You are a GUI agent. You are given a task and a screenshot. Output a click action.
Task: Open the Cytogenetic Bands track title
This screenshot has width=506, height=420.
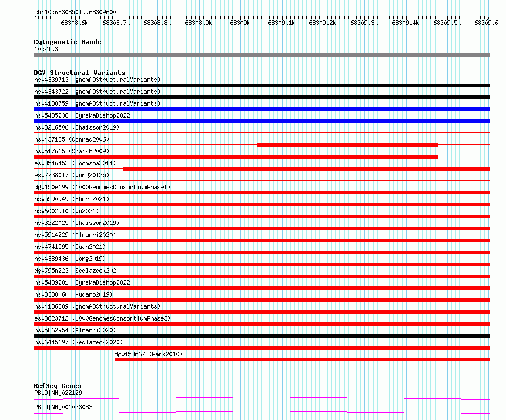pyautogui.click(x=68, y=42)
